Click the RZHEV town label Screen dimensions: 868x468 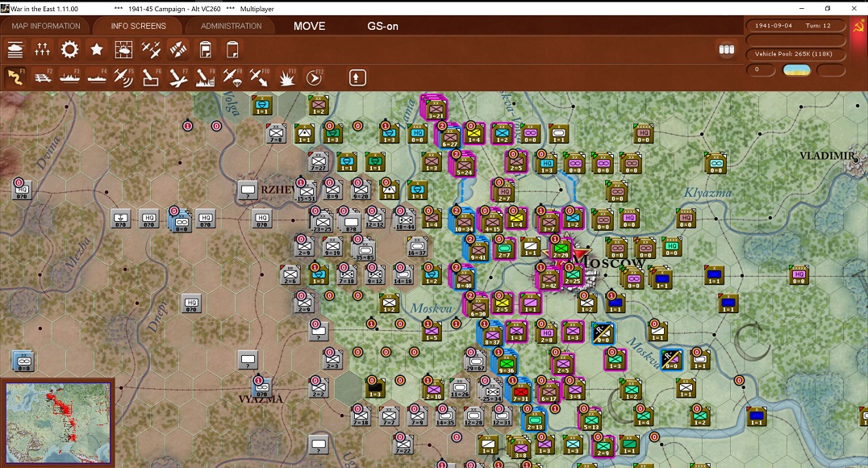(278, 190)
